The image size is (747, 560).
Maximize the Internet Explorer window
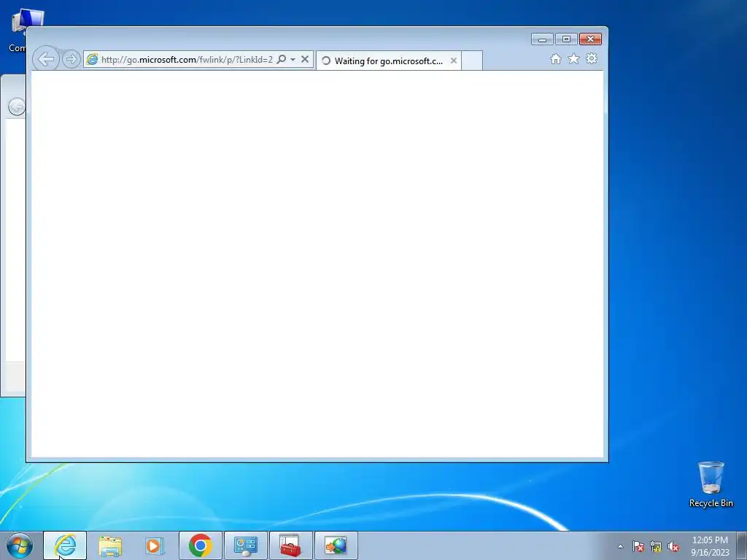[566, 39]
